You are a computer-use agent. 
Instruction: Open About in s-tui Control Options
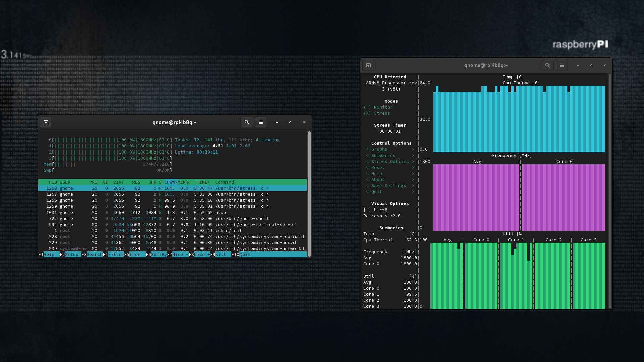click(390, 180)
